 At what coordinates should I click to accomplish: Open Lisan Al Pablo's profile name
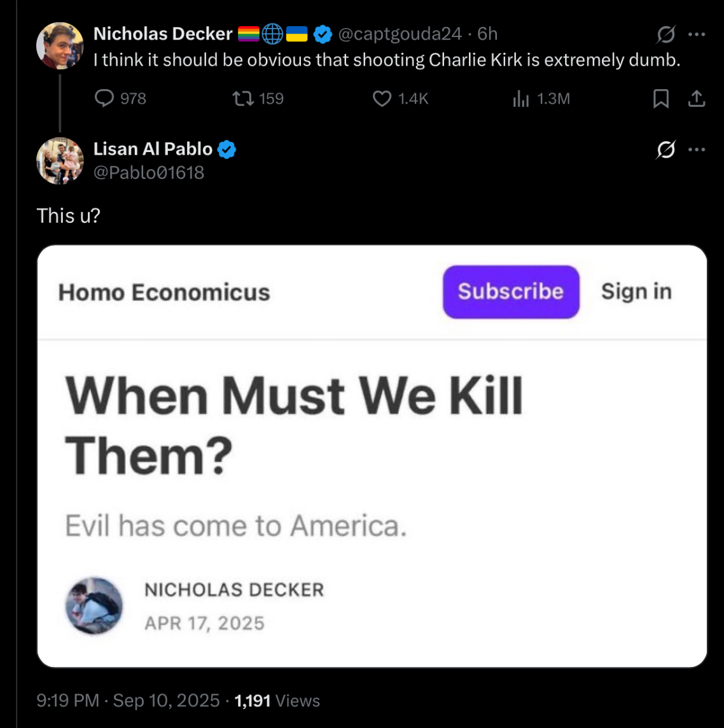[153, 149]
